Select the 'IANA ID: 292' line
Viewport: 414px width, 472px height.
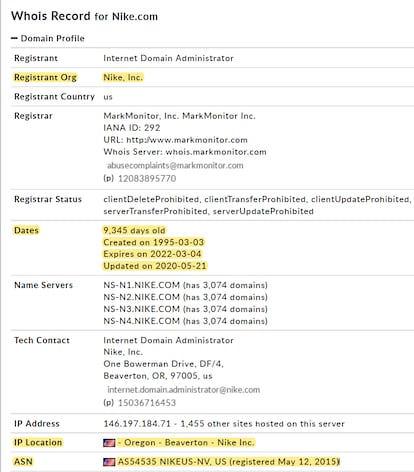(x=132, y=128)
